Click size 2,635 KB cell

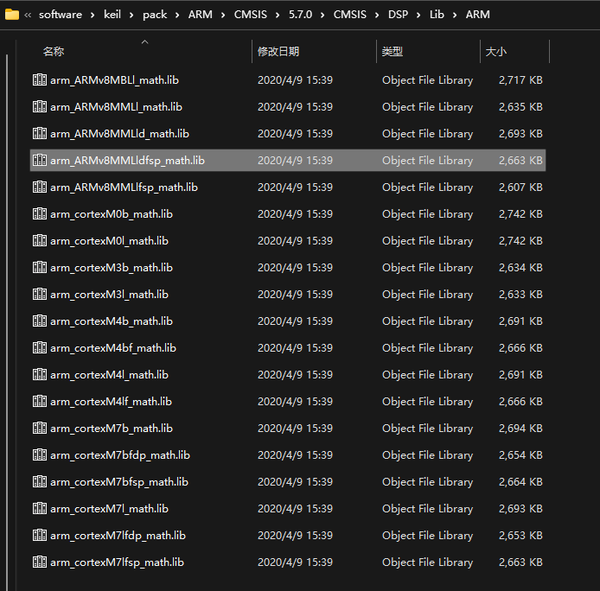520,107
